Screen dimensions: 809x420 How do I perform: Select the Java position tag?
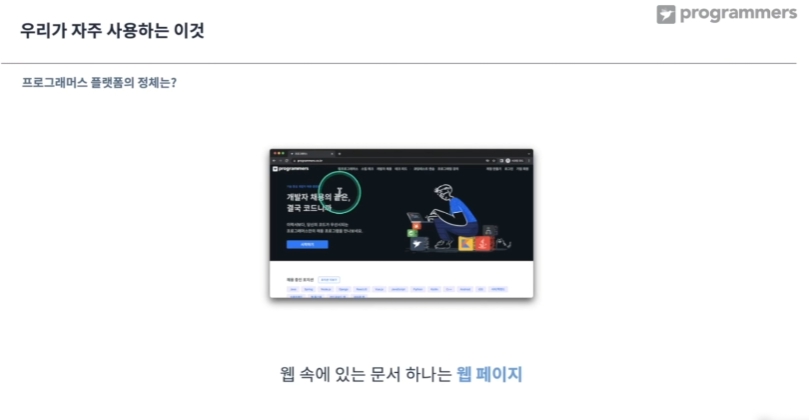click(293, 289)
